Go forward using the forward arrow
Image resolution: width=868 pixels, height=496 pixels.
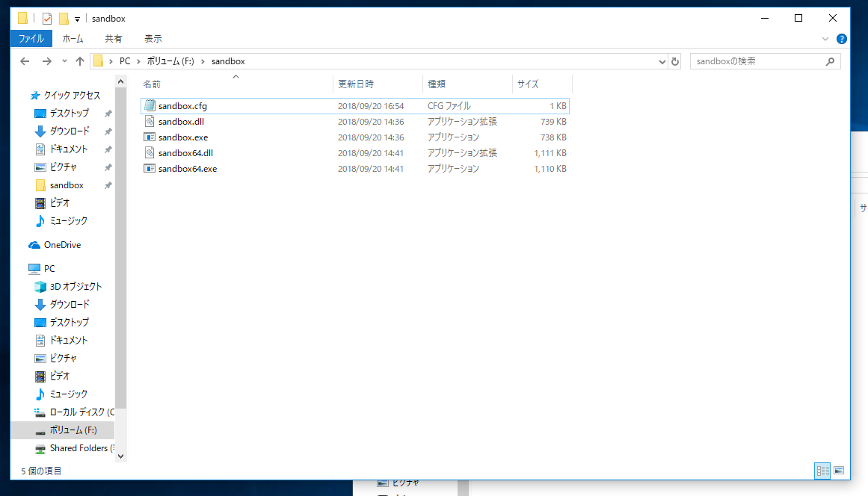coord(47,61)
